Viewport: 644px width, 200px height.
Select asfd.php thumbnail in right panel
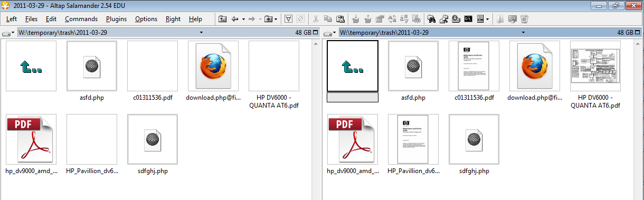click(413, 66)
